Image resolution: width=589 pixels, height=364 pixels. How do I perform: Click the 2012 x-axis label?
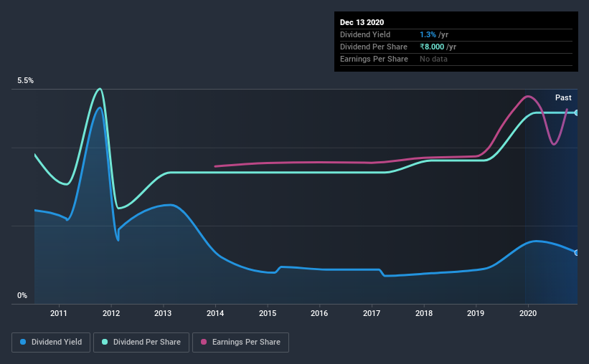click(x=111, y=313)
